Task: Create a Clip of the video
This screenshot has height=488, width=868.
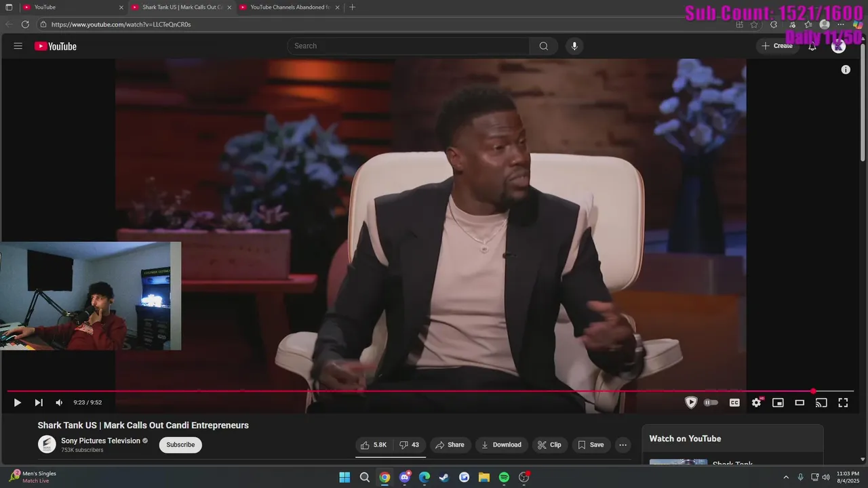Action: click(549, 445)
